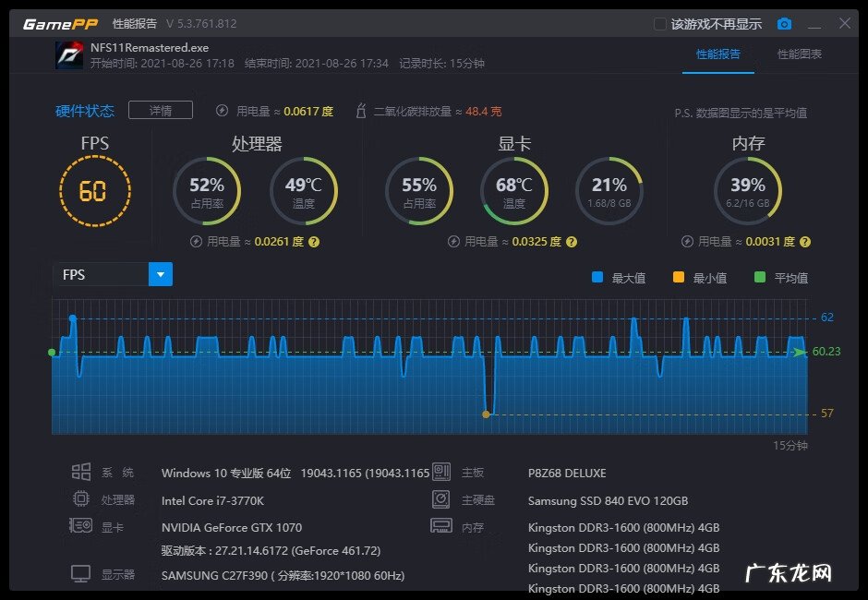
Task: Enable the 该游戏不再显示 checkbox
Action: pos(659,24)
